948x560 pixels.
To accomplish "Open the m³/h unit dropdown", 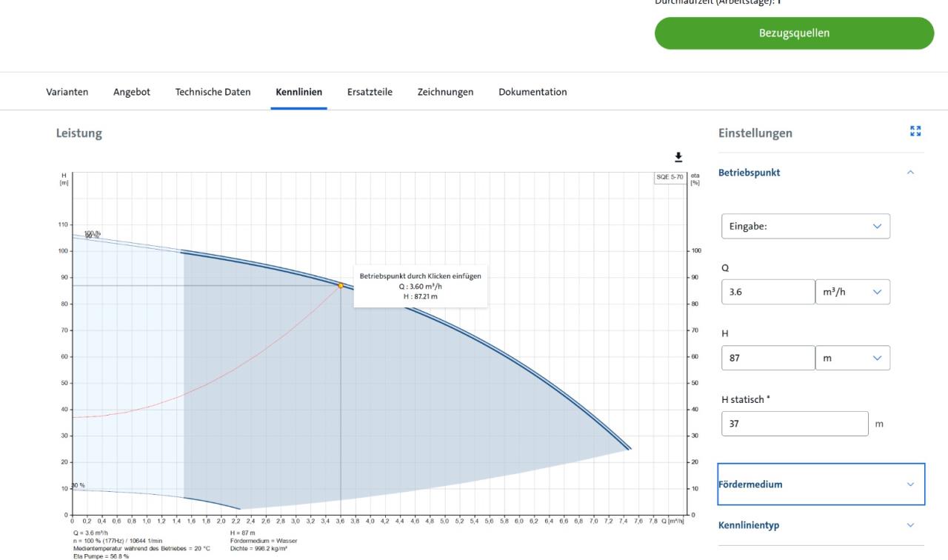I will [852, 292].
